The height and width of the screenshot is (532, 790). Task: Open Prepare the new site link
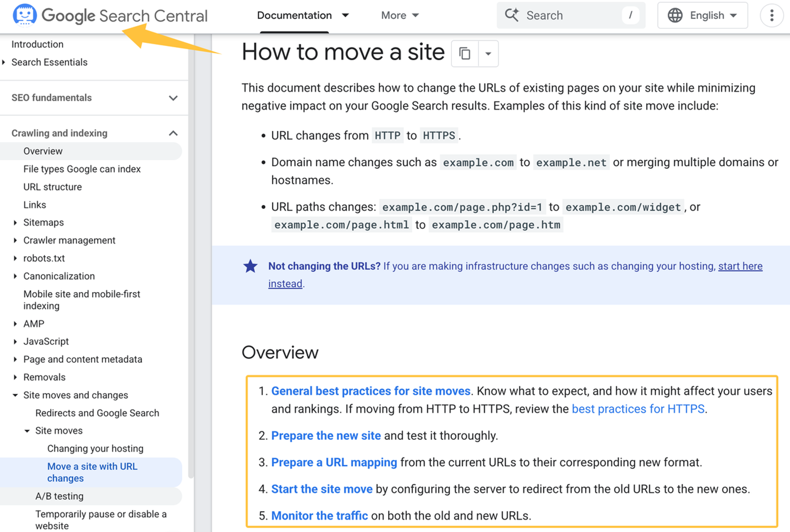tap(326, 435)
